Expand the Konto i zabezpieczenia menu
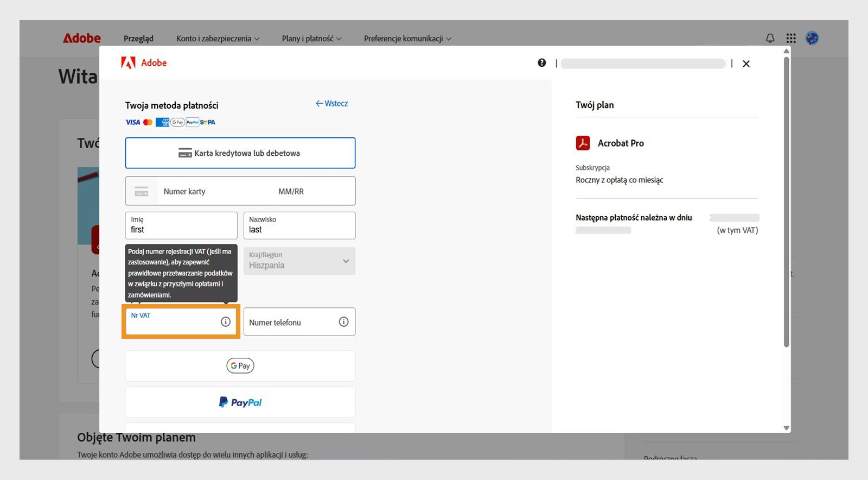Image resolution: width=868 pixels, height=480 pixels. tap(218, 39)
